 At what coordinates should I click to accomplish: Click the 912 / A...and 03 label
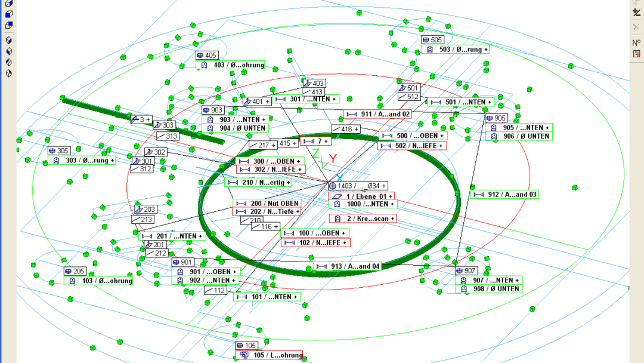(x=504, y=195)
